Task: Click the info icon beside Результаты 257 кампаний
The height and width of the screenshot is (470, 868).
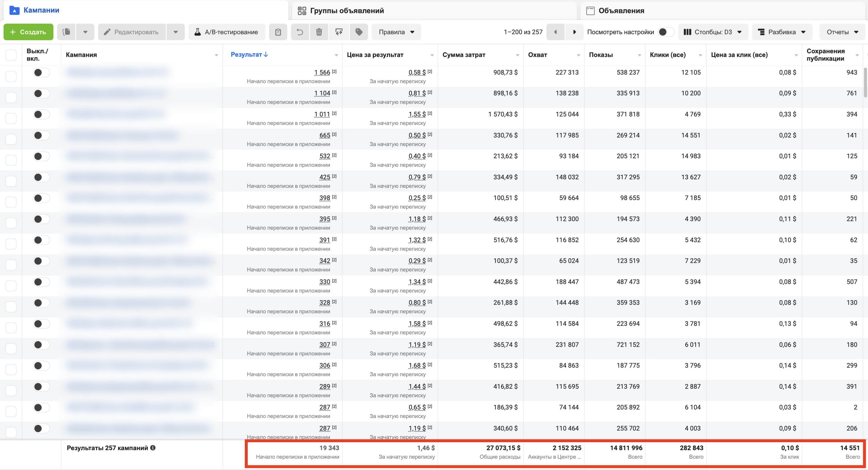Action: (153, 448)
